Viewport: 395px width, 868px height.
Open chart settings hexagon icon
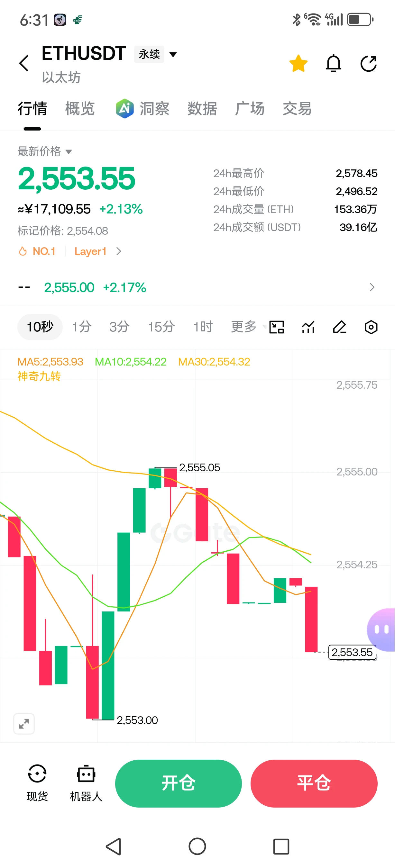pos(371,327)
